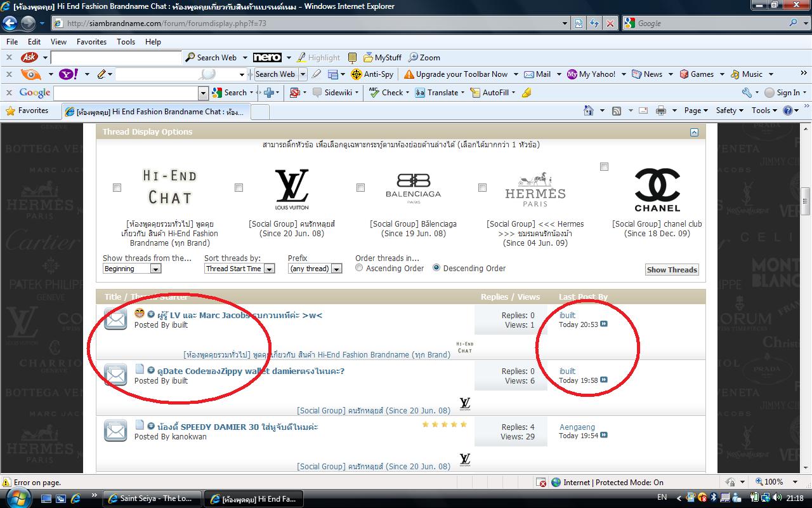Go to last post arrow for ibuilt 20:53
Image resolution: width=812 pixels, height=508 pixels.
604,324
